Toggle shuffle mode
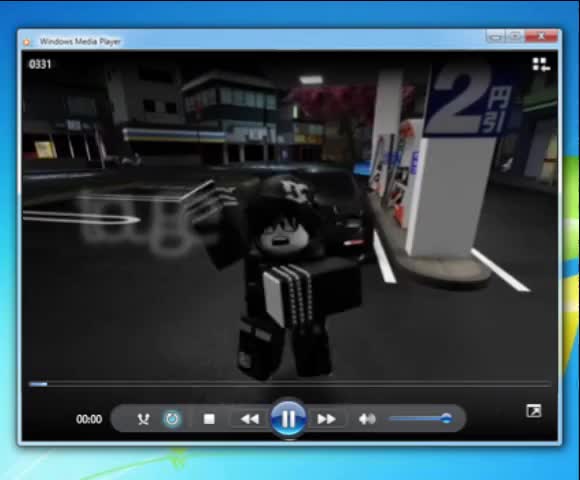Image resolution: width=580 pixels, height=480 pixels. tap(143, 419)
